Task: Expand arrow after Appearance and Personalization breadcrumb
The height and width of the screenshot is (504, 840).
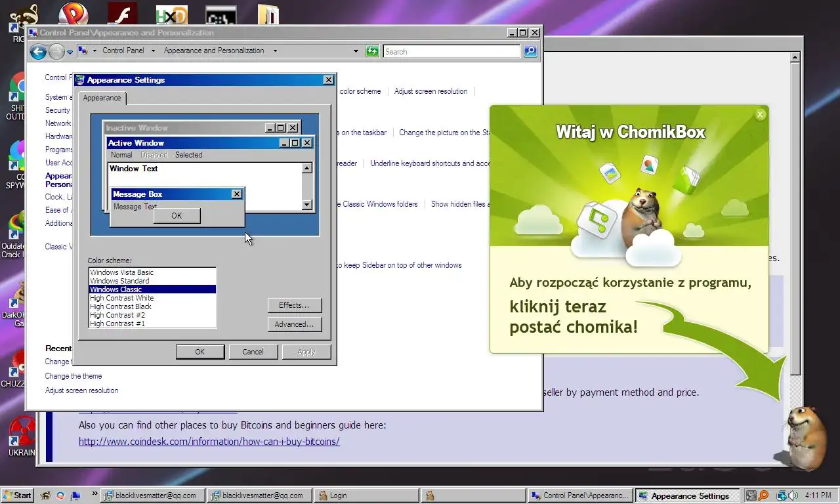Action: (x=275, y=51)
